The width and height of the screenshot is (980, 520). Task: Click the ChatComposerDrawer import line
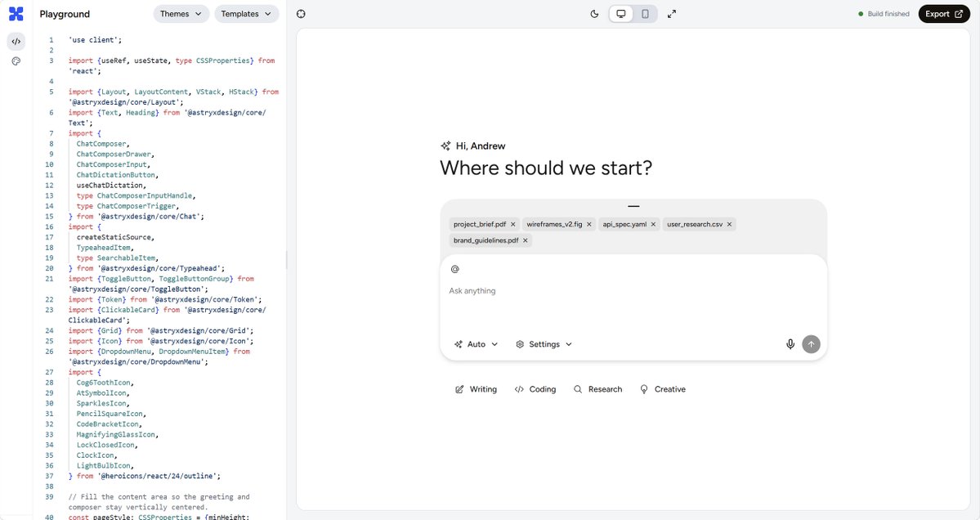pos(115,155)
